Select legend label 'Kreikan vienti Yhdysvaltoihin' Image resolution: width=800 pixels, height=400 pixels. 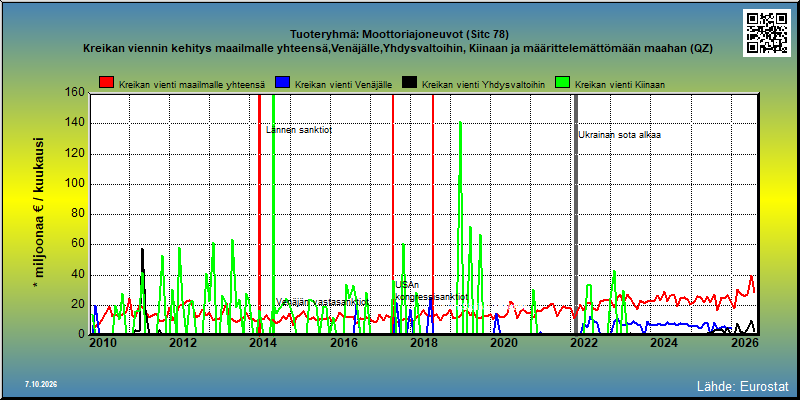coord(484,85)
